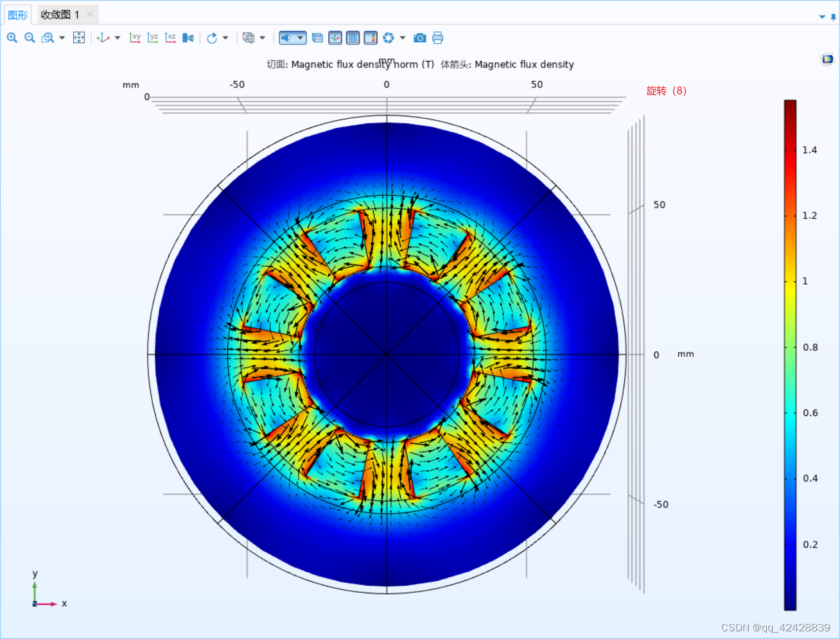This screenshot has height=639, width=840.
Task: Click the rotate refresh icon
Action: click(212, 38)
